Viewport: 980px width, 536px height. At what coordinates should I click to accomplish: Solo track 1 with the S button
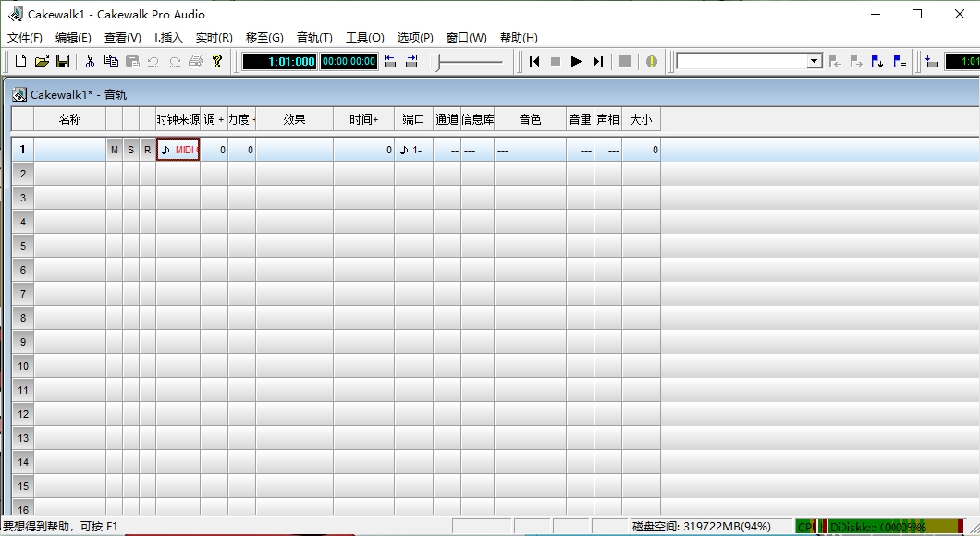tap(130, 149)
